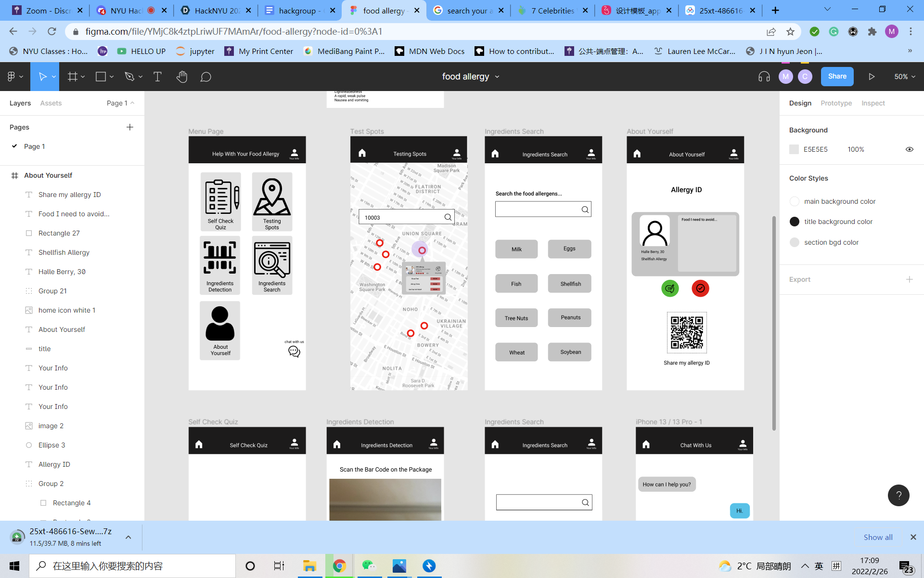Select the Shellfish Allergy layer
This screenshot has height=578, width=924.
[64, 252]
